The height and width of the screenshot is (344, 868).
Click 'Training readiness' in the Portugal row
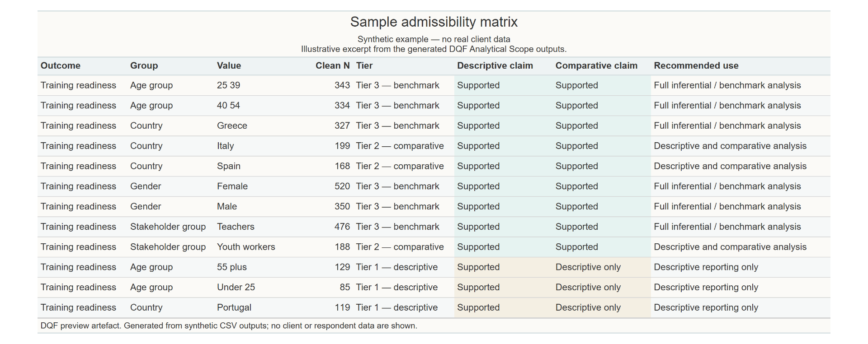(x=78, y=307)
